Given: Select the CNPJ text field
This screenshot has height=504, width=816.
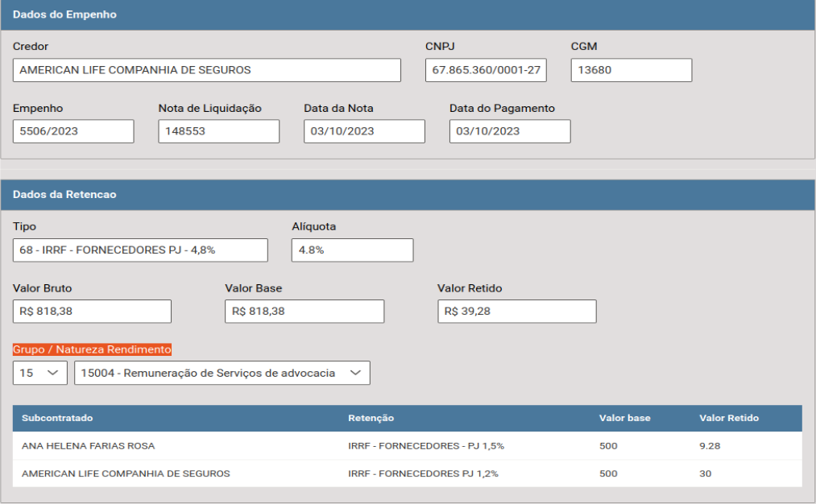Looking at the screenshot, I should (486, 70).
